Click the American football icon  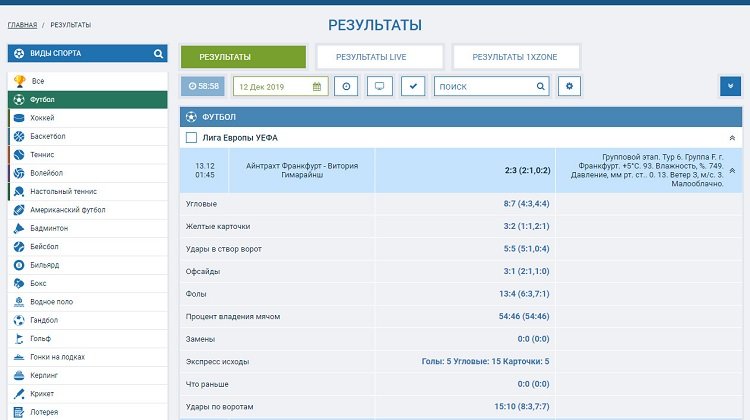(19, 210)
